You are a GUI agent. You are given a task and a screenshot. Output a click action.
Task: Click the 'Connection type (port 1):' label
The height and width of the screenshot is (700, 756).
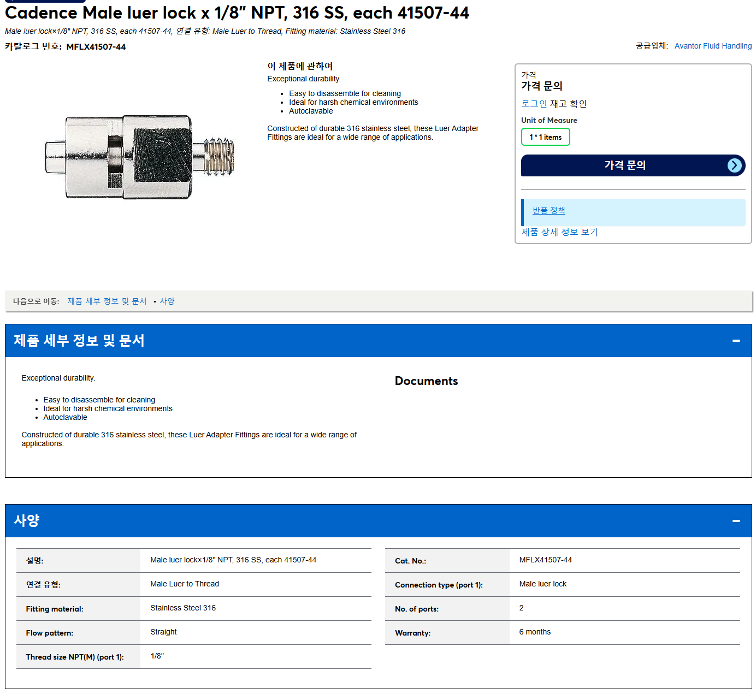pyautogui.click(x=439, y=585)
